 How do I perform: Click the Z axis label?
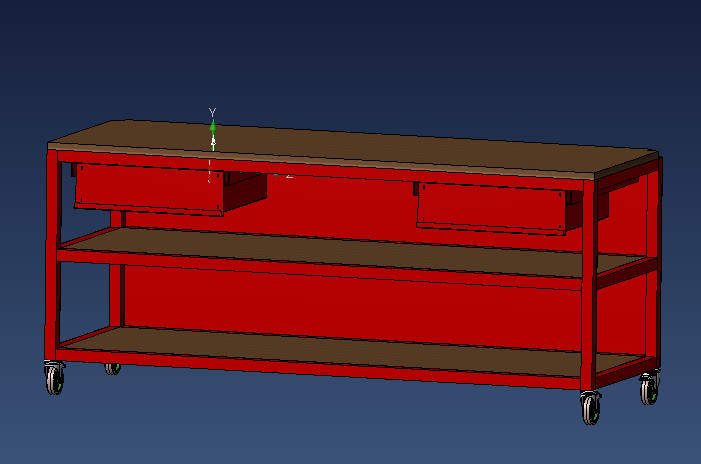[289, 176]
